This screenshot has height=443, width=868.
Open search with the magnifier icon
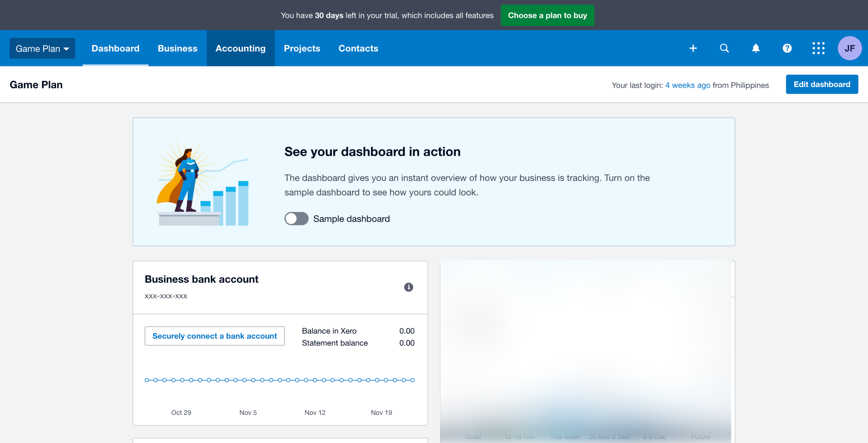pos(724,48)
